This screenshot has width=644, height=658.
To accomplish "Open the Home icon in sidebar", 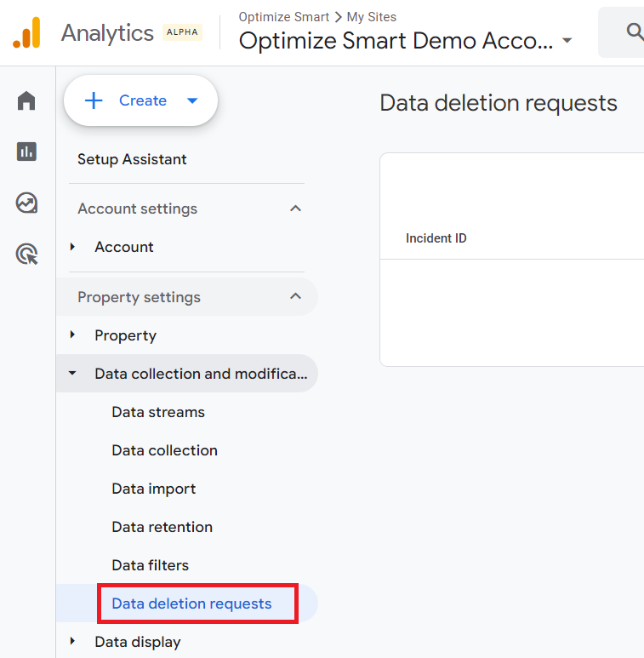I will coord(26,100).
